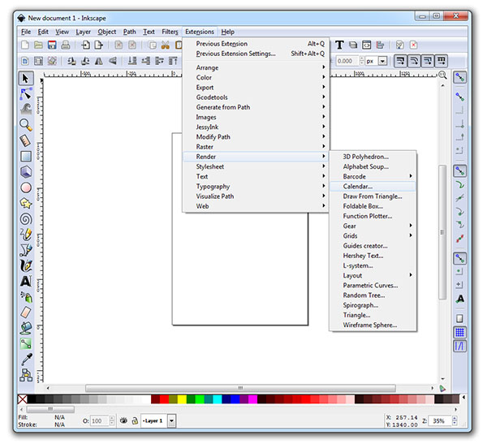Toggle layer visibility eye icon
This screenshot has height=448, width=487.
click(x=123, y=421)
